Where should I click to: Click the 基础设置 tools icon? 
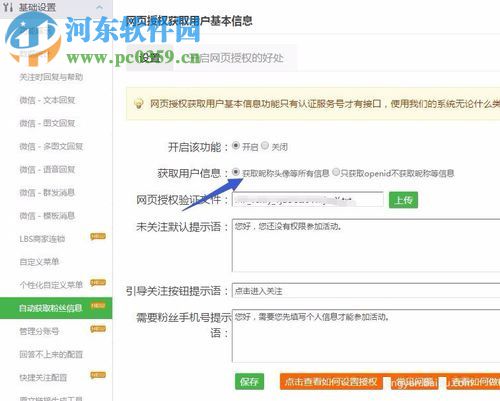pos(8,7)
